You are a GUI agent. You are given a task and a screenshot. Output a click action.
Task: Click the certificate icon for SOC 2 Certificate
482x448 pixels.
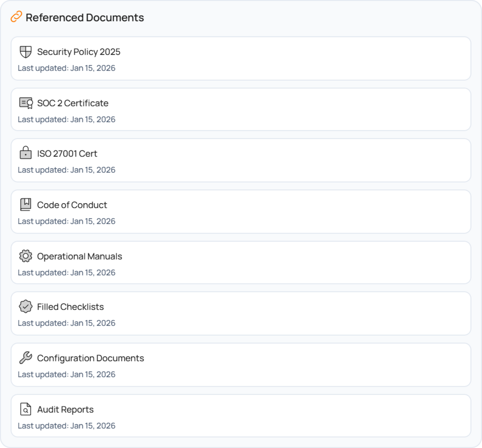click(x=26, y=103)
